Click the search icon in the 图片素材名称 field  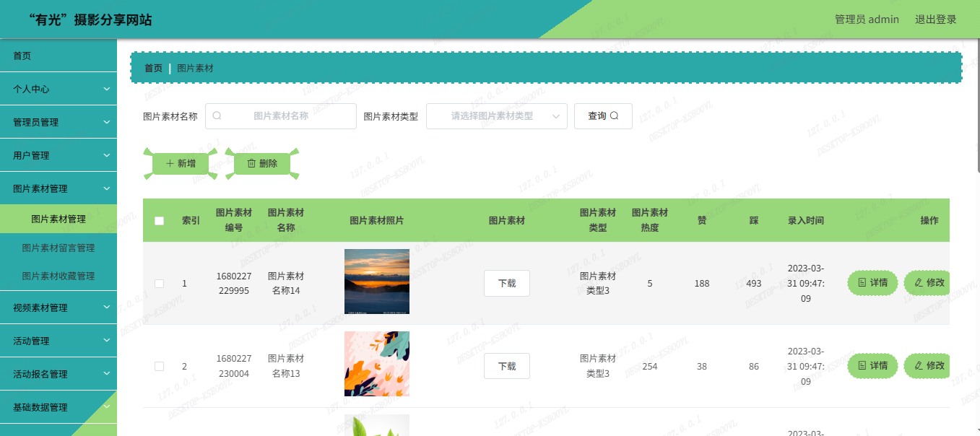pos(217,116)
